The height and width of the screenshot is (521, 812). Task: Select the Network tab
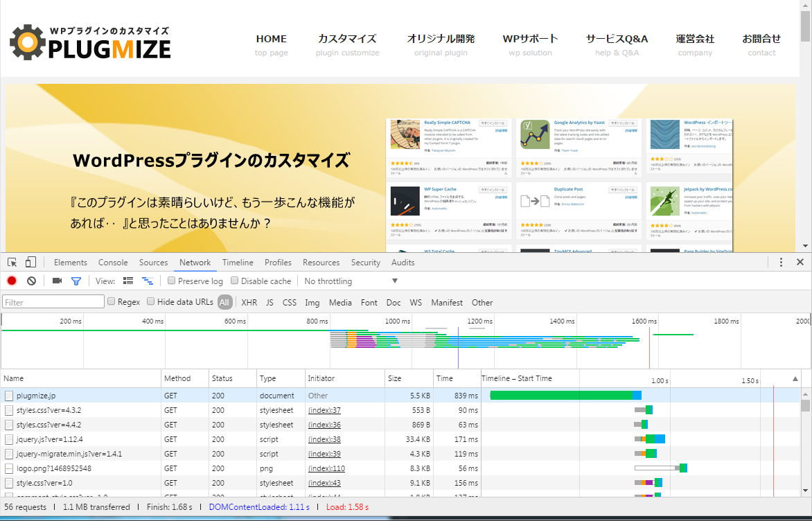(195, 263)
